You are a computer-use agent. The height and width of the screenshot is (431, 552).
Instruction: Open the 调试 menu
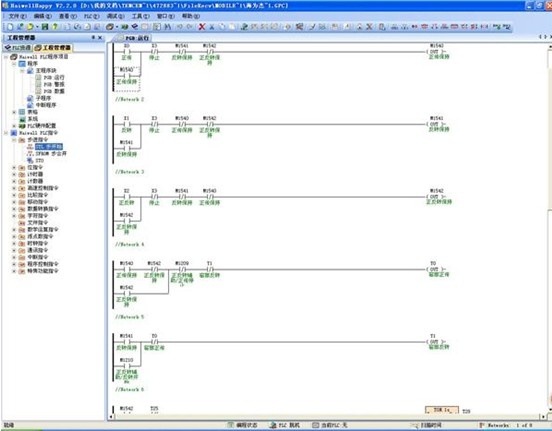tap(115, 16)
